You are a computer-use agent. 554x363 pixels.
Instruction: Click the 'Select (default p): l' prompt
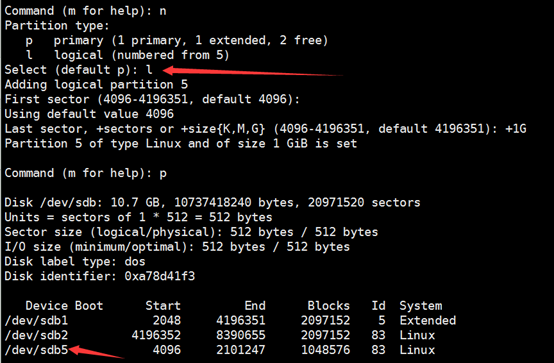tap(78, 70)
